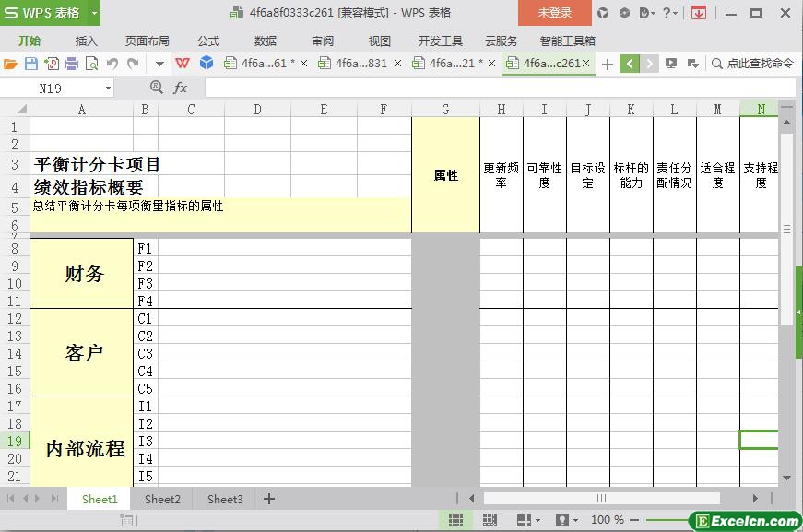The image size is (803, 532).
Task: Click the Print icon in the toolbar
Action: 71,64
